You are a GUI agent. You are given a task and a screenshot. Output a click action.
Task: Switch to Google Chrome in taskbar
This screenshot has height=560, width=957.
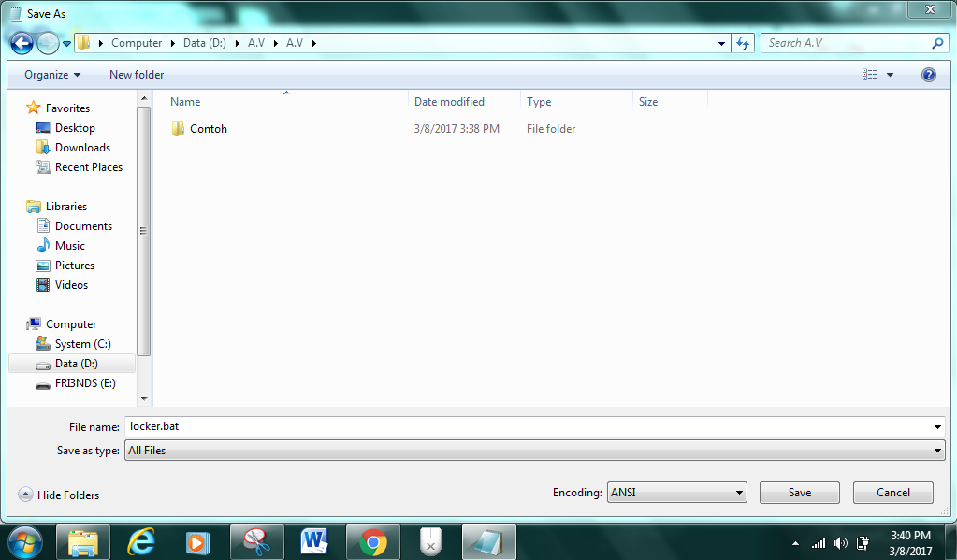click(373, 542)
